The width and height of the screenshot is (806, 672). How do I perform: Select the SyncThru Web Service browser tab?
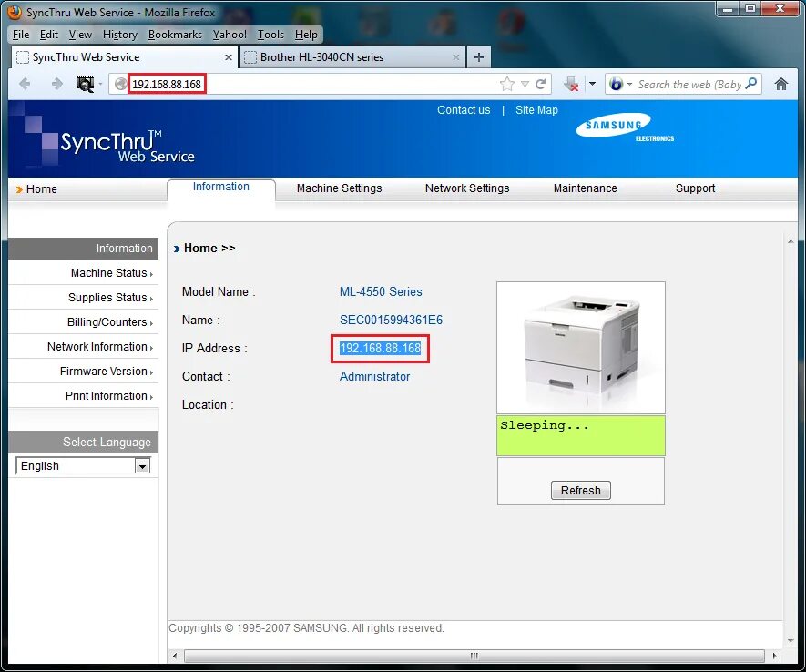pyautogui.click(x=124, y=57)
